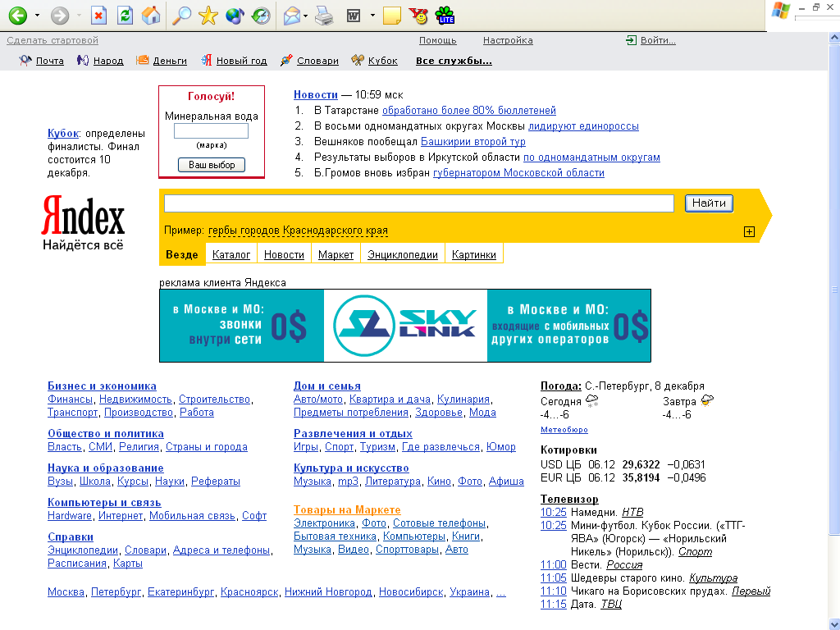Click the example query гербы городов Краснодарского края
Screen dimensions: 840x630
click(x=298, y=231)
